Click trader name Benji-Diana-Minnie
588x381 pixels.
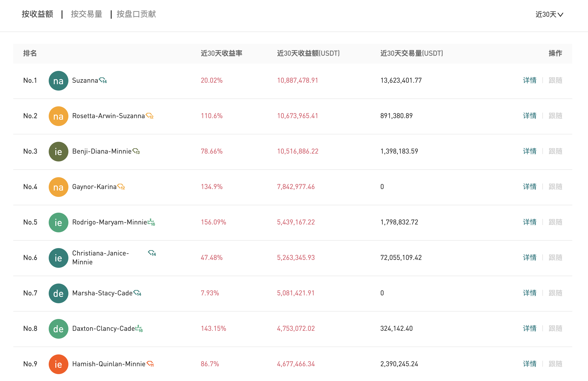pyautogui.click(x=102, y=151)
